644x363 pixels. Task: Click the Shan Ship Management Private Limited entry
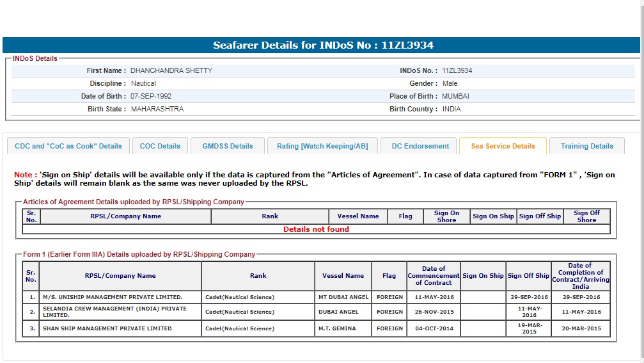[107, 328]
